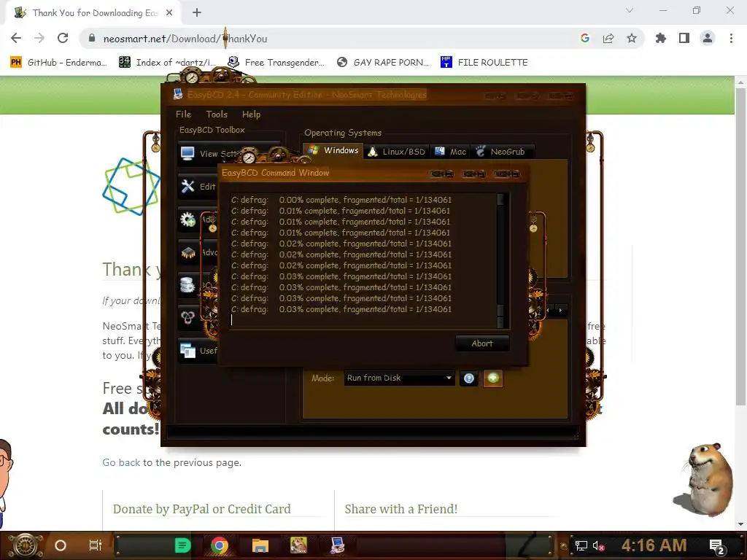The width and height of the screenshot is (747, 560).
Task: Open Free Transgender bookmark
Action: point(276,63)
